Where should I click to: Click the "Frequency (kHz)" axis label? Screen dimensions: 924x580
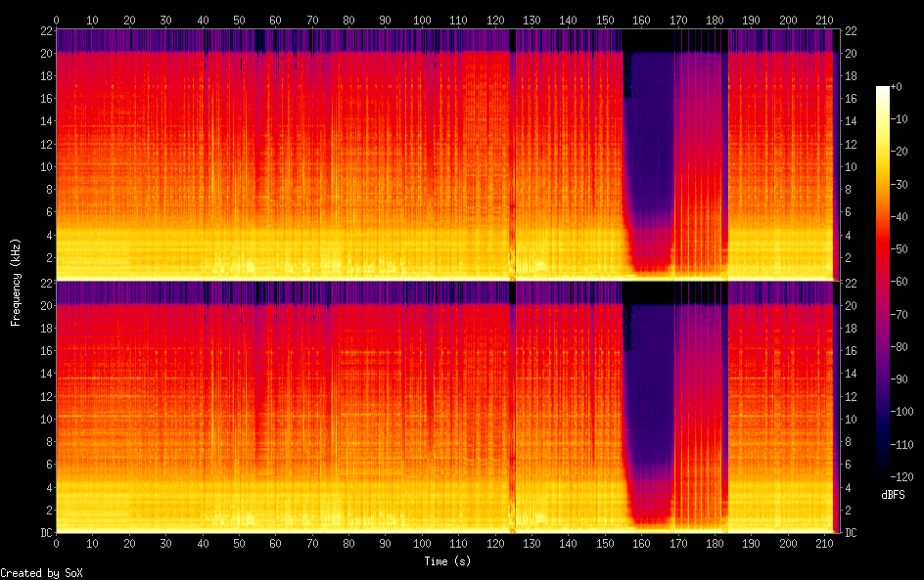pyautogui.click(x=16, y=282)
